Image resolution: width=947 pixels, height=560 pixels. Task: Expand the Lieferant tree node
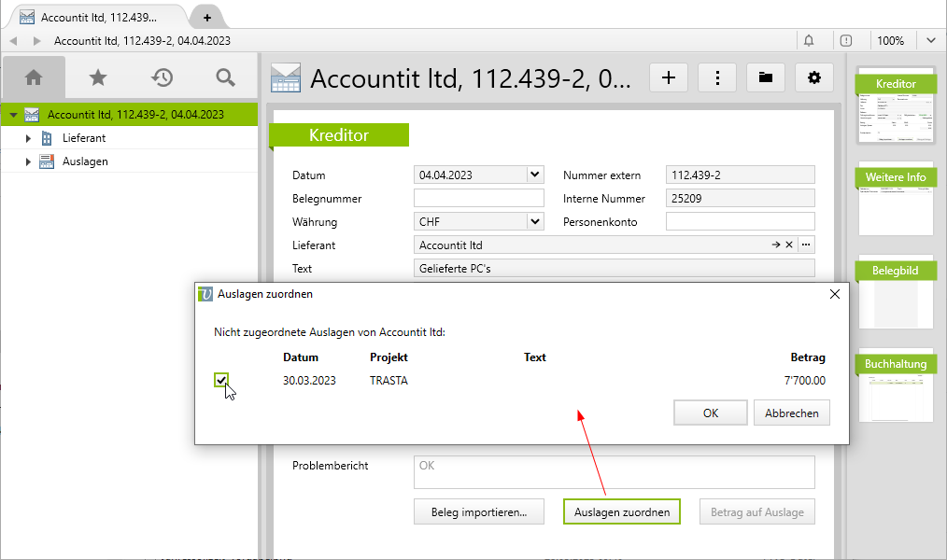(x=28, y=138)
